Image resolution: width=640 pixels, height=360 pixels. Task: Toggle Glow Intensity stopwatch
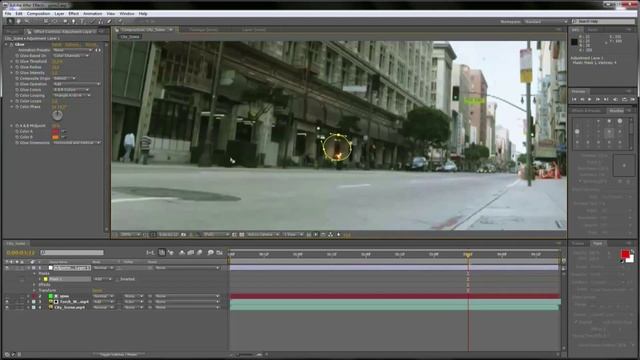click(17, 73)
